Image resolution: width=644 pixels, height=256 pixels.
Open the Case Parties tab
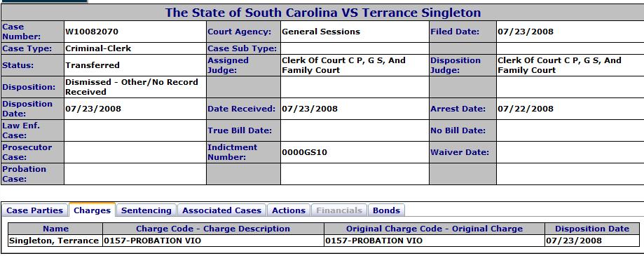tap(34, 210)
